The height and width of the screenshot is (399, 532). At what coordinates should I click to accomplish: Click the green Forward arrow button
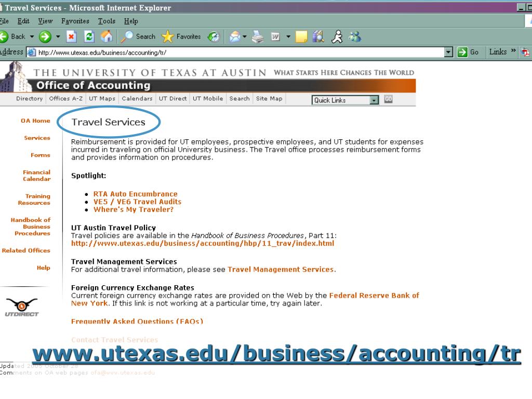(x=45, y=36)
